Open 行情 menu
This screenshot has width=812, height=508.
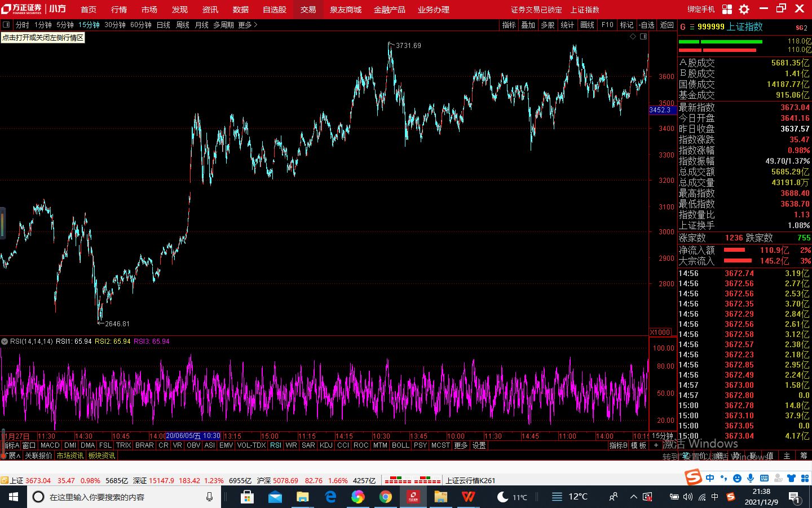click(119, 10)
